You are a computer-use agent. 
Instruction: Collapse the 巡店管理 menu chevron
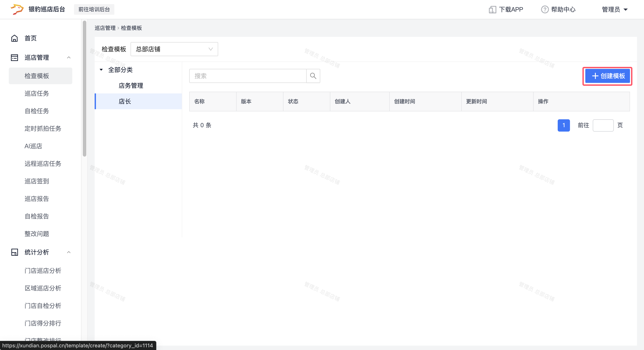click(69, 58)
